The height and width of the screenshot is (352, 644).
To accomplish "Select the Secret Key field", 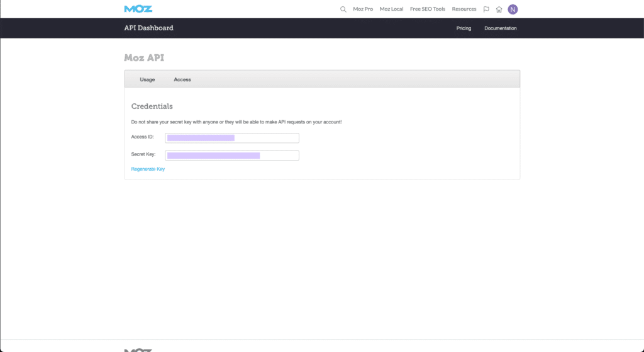I will [x=232, y=155].
